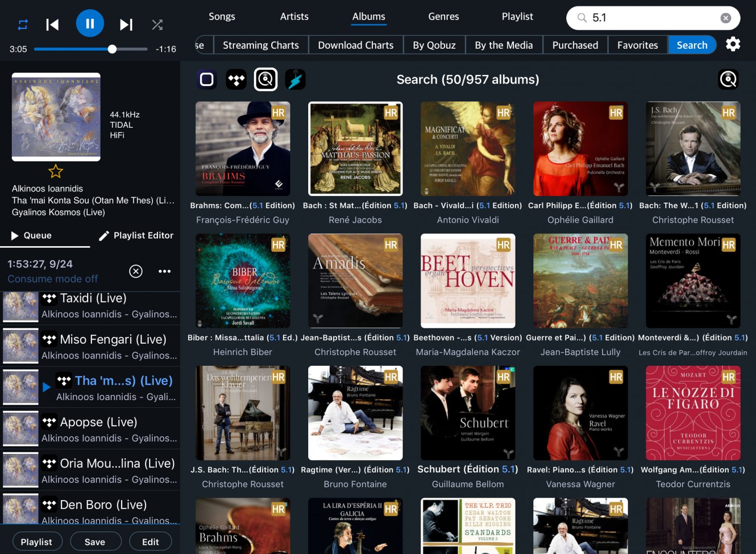Skip to the next track
Viewport: 756px width, 554px height.
pos(126,24)
